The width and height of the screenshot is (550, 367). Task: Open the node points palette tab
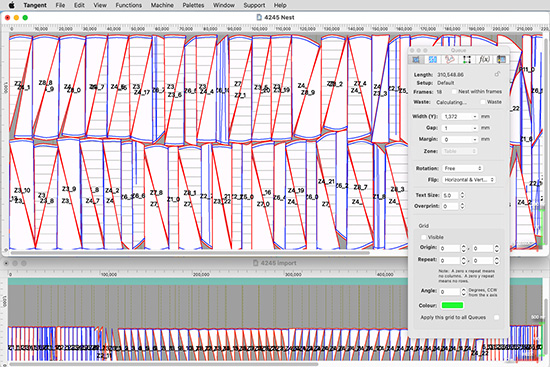point(467,60)
